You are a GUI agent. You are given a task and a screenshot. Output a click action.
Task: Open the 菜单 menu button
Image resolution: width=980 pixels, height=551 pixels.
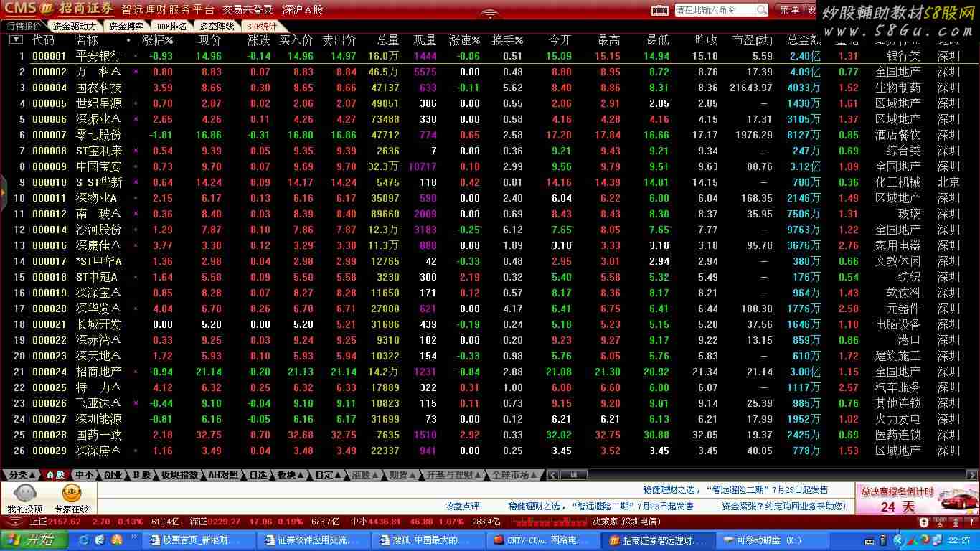tap(789, 9)
